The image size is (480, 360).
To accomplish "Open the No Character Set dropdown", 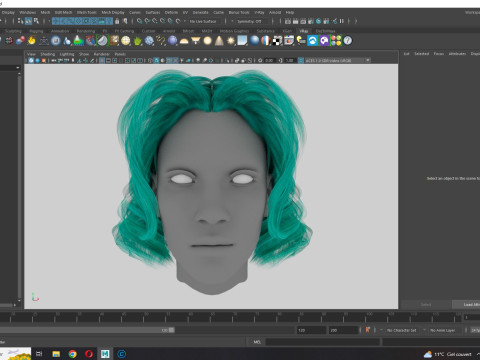I will click(403, 330).
